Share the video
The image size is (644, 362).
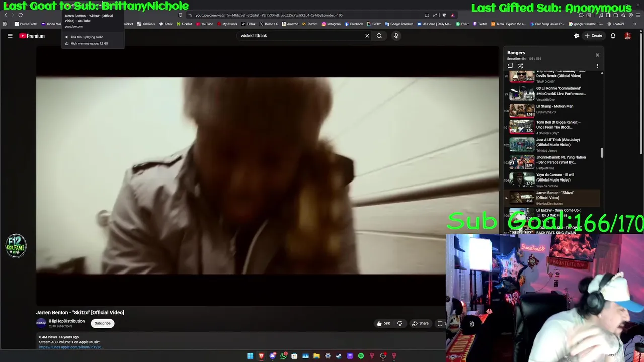pos(420,323)
